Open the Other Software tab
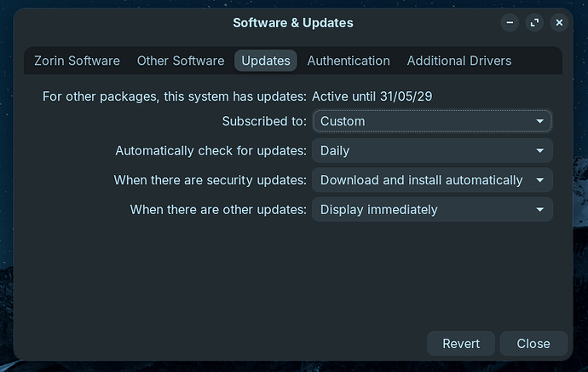Screen dimensions: 588x372 [181, 61]
